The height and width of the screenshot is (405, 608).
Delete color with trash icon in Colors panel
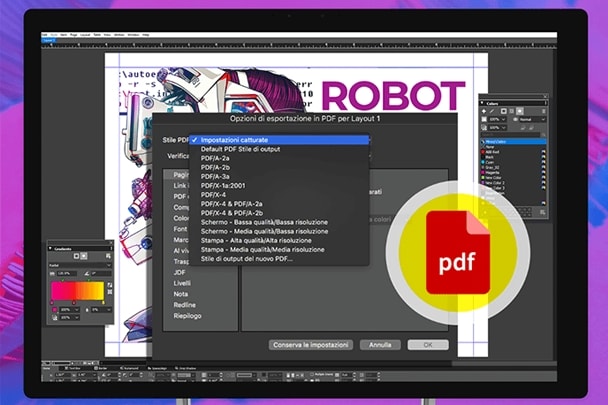click(543, 111)
